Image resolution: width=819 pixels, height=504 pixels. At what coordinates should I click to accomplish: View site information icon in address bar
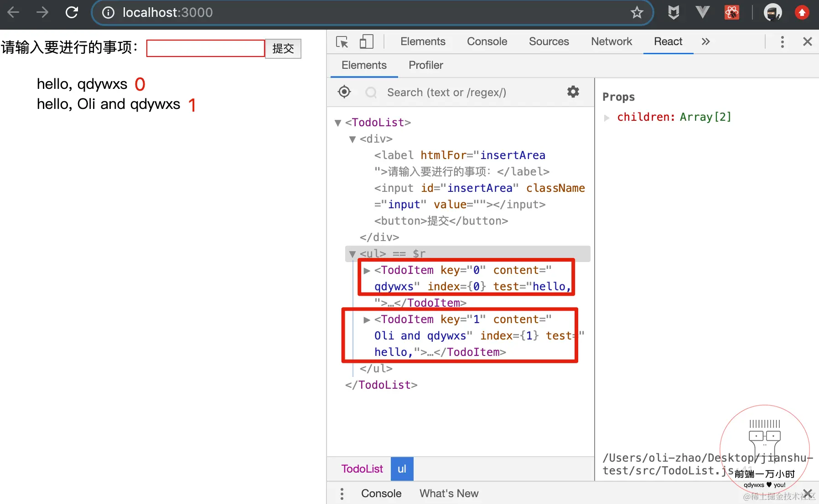pos(109,12)
